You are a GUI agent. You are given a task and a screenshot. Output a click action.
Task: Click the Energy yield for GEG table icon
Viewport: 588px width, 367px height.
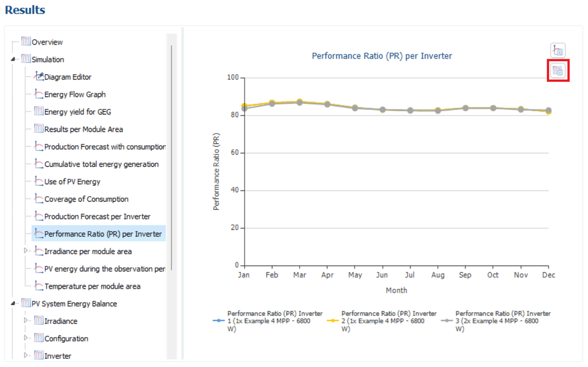39,112
